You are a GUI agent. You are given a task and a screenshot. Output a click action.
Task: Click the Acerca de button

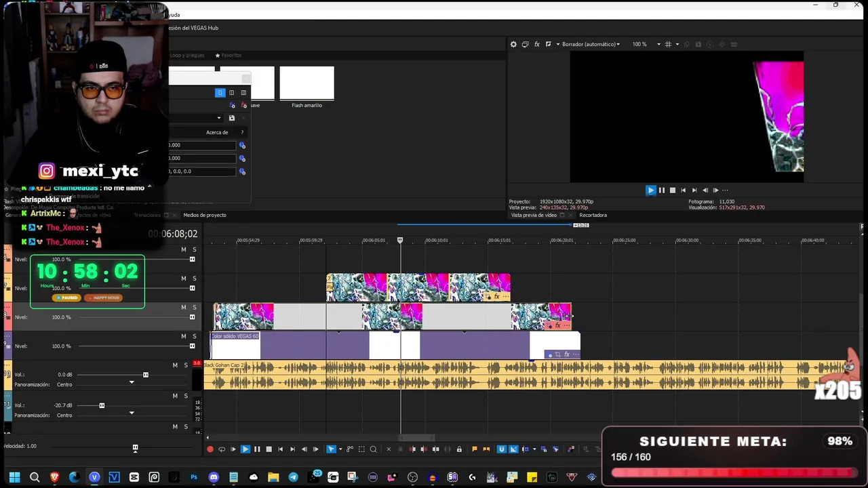click(x=217, y=132)
